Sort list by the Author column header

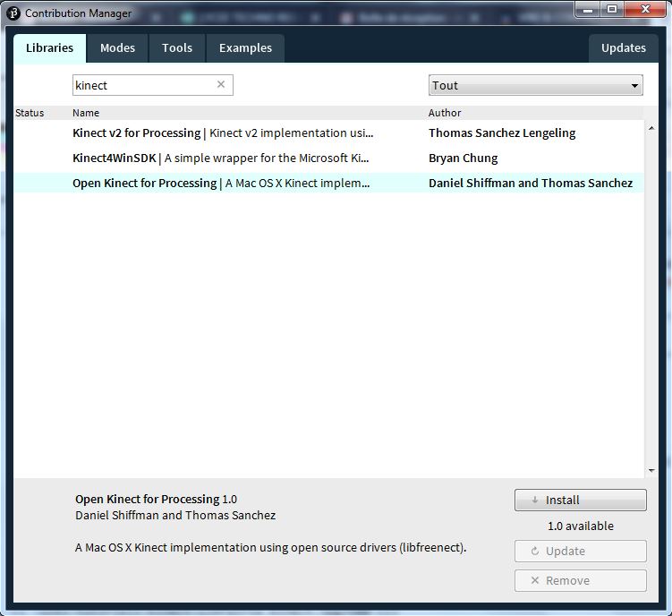click(x=445, y=113)
